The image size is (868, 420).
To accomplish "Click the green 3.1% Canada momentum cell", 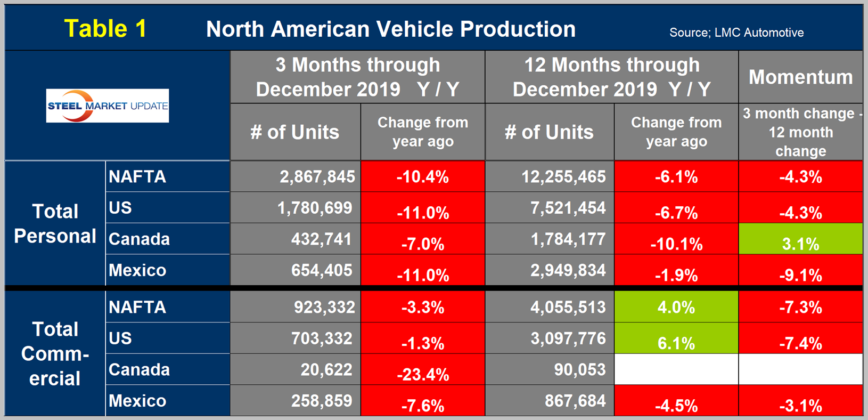I will click(x=800, y=239).
